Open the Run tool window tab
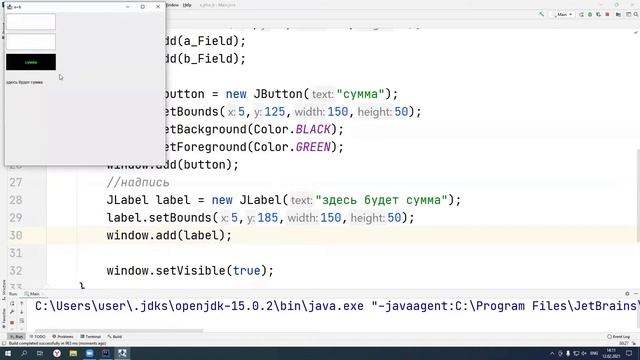 point(16,337)
